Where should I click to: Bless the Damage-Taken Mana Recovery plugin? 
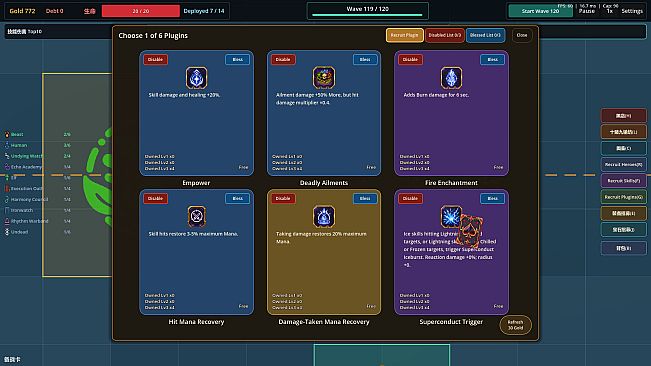(x=365, y=198)
